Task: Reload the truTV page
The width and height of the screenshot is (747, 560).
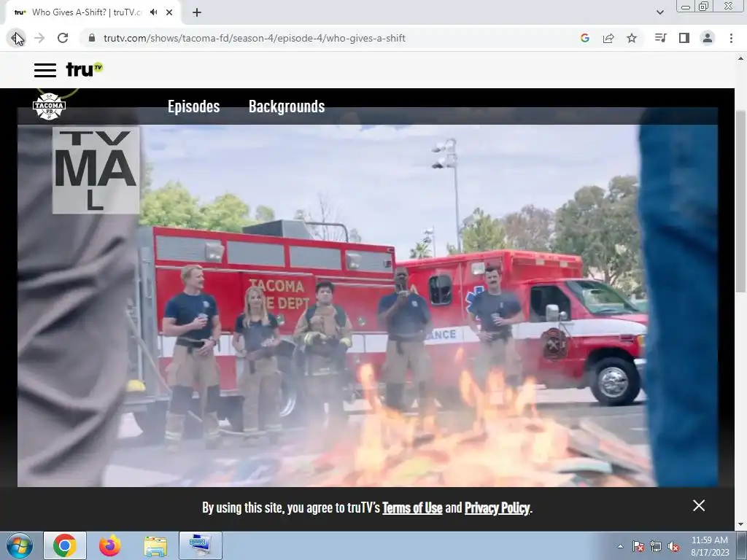Action: pyautogui.click(x=63, y=38)
